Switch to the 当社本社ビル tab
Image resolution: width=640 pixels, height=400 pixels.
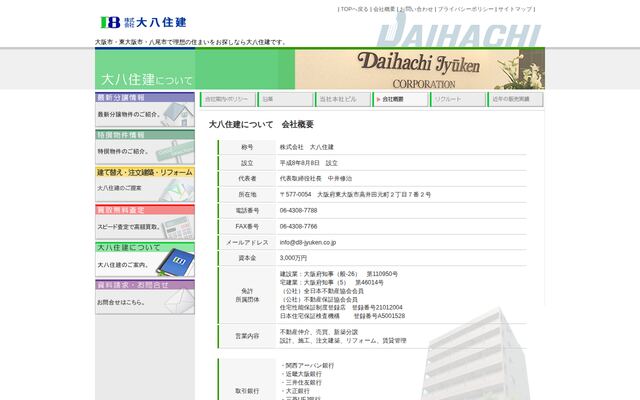(343, 99)
